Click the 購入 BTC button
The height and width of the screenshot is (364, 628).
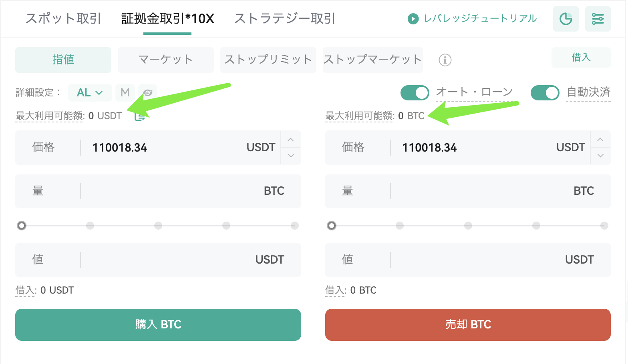158,325
